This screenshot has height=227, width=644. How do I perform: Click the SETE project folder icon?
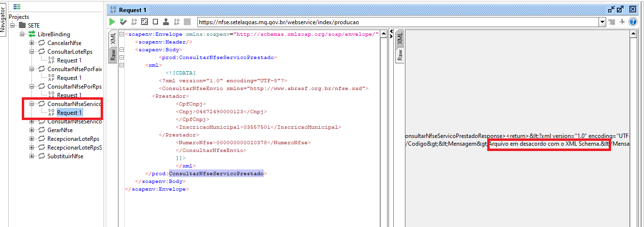point(22,25)
